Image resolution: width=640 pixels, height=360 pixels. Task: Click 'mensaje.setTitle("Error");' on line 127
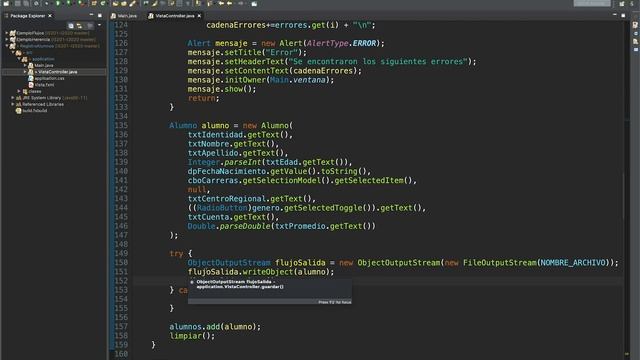coord(247,52)
